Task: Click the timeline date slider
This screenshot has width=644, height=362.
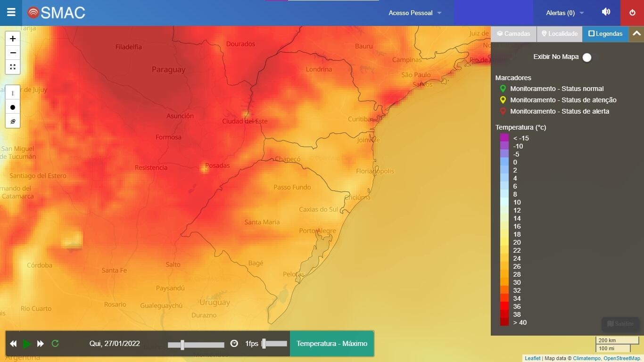Action: click(196, 345)
